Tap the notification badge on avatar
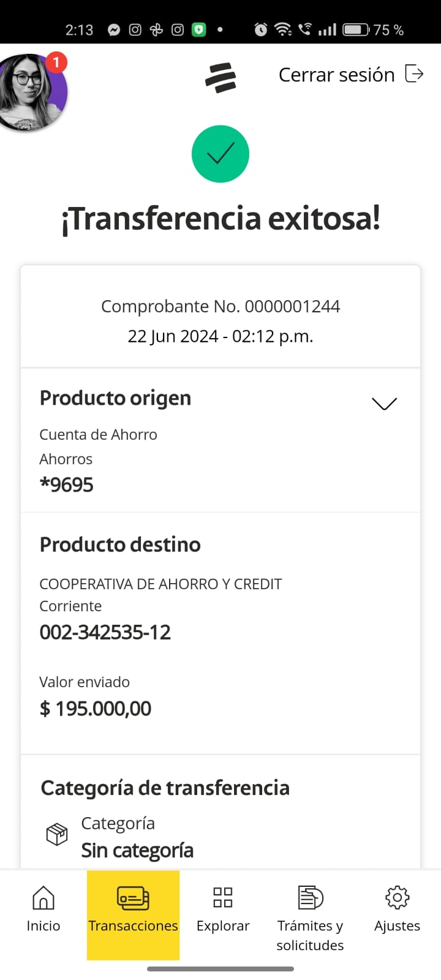441x980 pixels. (56, 62)
